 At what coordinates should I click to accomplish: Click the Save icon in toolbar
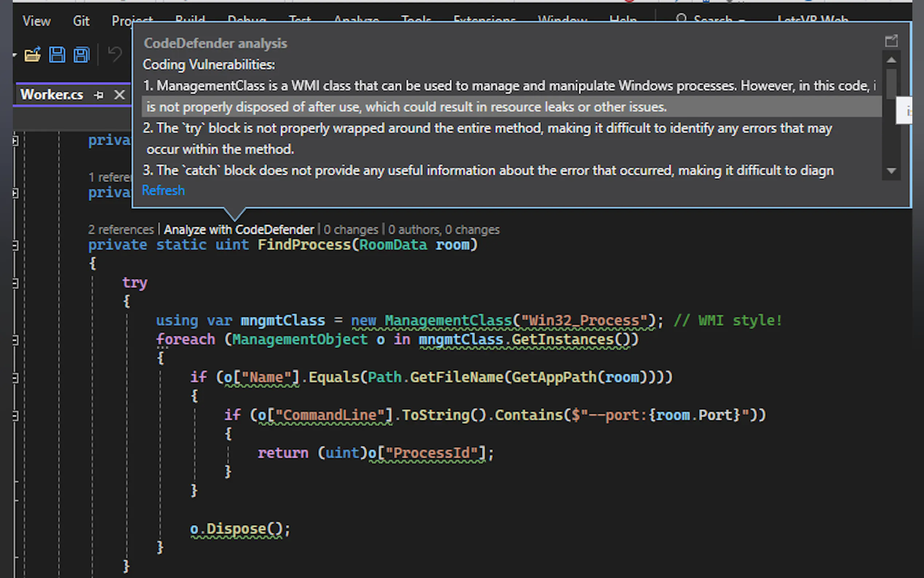click(57, 55)
